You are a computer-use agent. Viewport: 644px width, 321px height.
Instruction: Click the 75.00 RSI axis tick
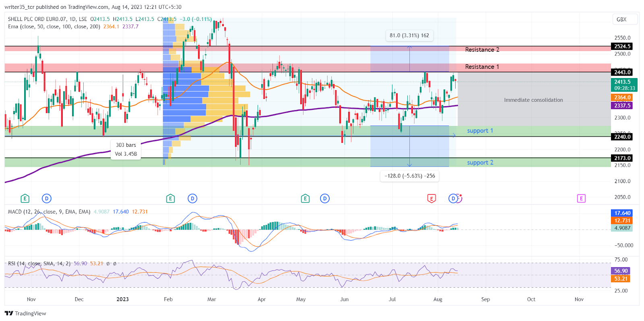(x=621, y=260)
